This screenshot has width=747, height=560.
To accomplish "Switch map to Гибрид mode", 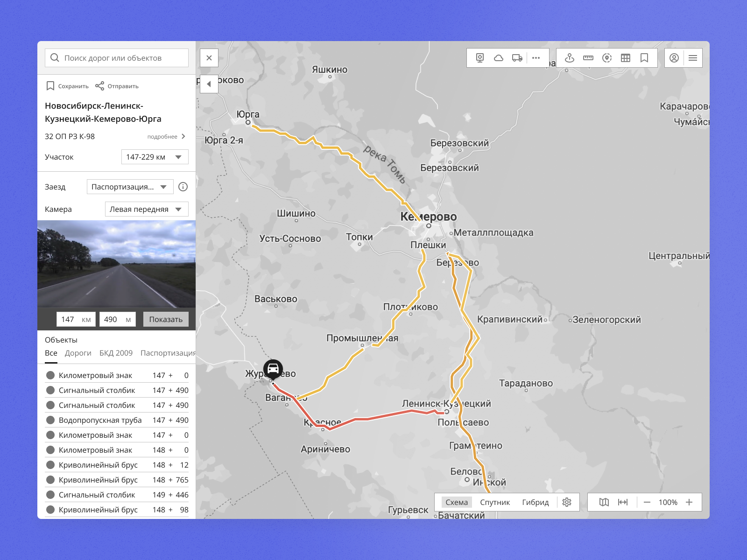I will pyautogui.click(x=536, y=502).
